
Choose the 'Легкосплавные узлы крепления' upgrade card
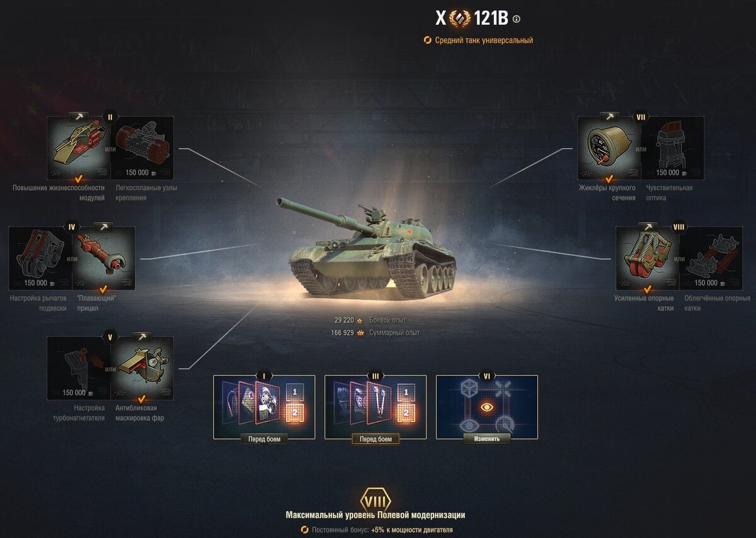(x=142, y=148)
